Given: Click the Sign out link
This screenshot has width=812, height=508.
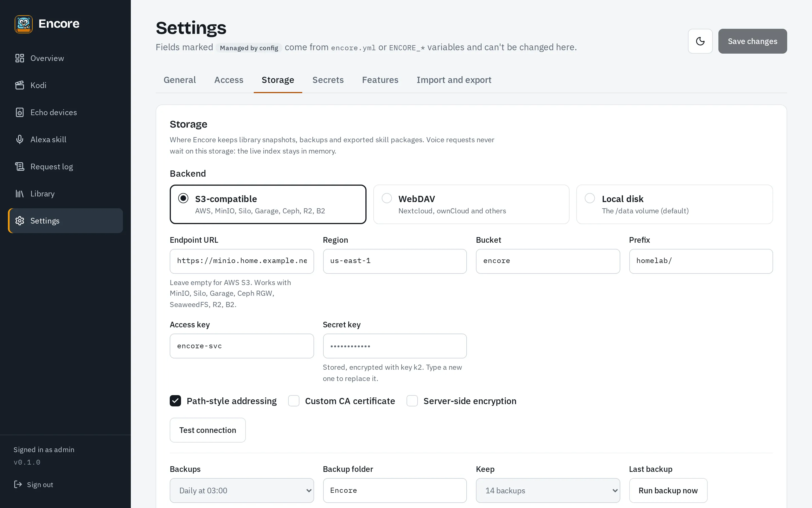Looking at the screenshot, I should [x=33, y=485].
